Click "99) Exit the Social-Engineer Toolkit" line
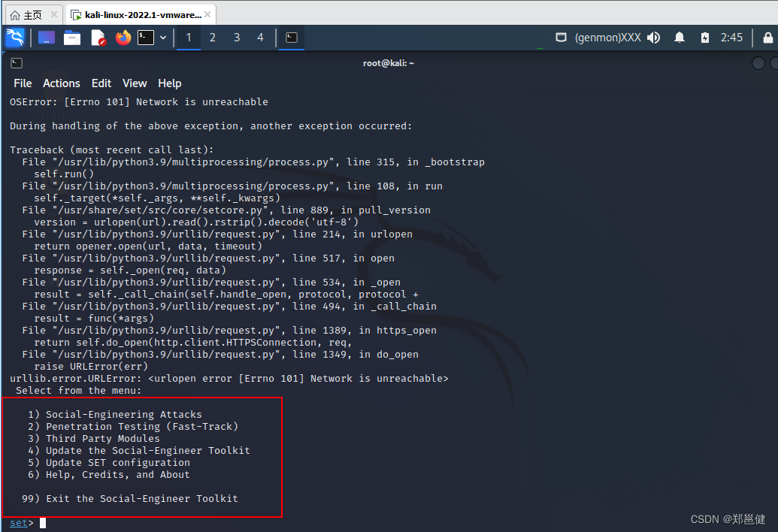This screenshot has width=778, height=532. click(x=130, y=499)
